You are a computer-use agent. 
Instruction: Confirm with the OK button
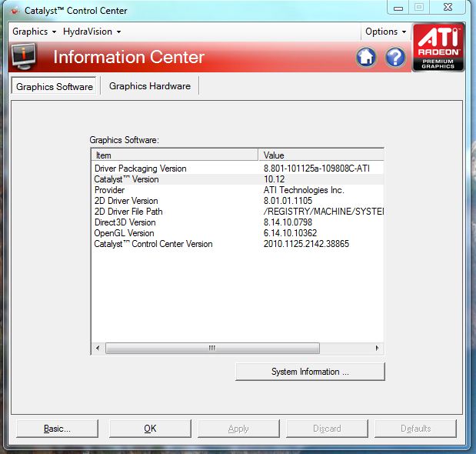[150, 429]
